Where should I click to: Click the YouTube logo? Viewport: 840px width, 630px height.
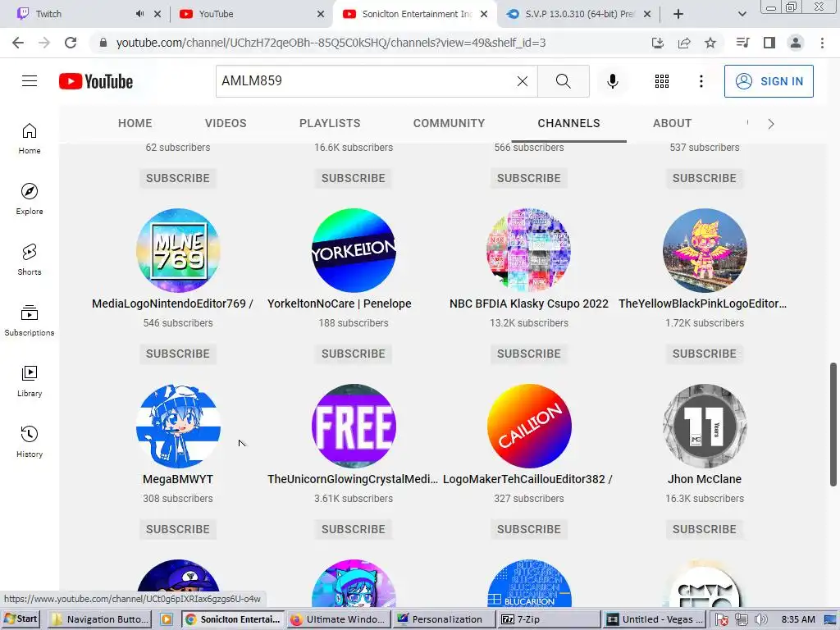[96, 81]
